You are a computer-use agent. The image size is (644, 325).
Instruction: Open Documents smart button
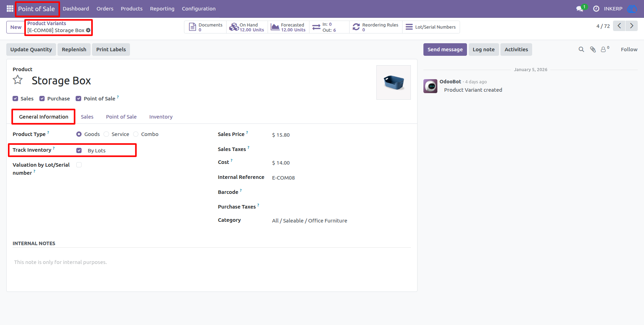[206, 27]
